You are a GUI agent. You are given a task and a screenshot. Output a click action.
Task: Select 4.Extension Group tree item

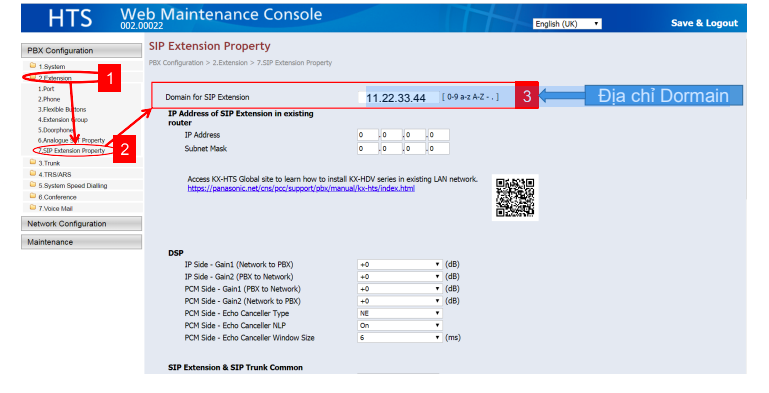63,120
